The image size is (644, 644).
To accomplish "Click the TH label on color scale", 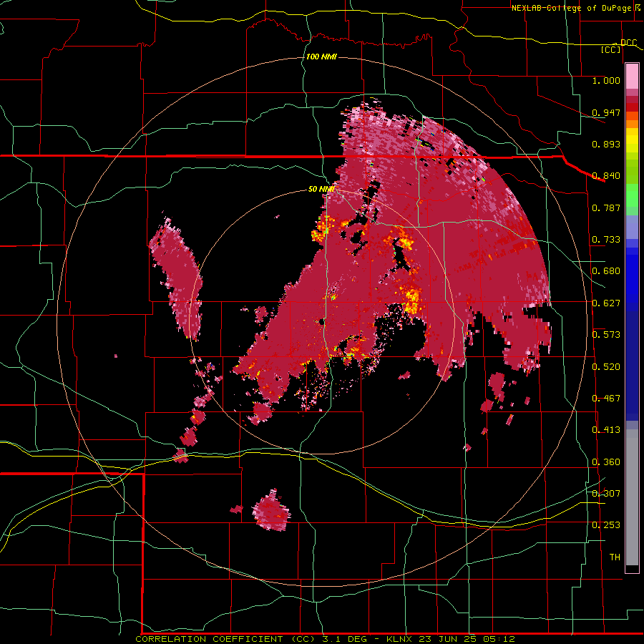I will point(615,557).
